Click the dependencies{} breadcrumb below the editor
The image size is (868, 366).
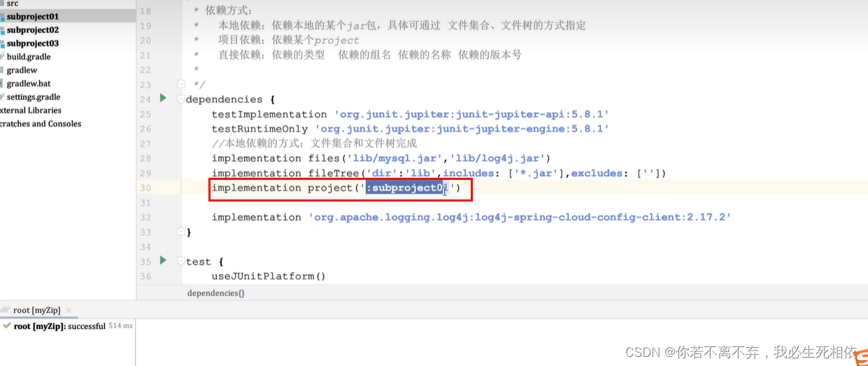(x=216, y=293)
